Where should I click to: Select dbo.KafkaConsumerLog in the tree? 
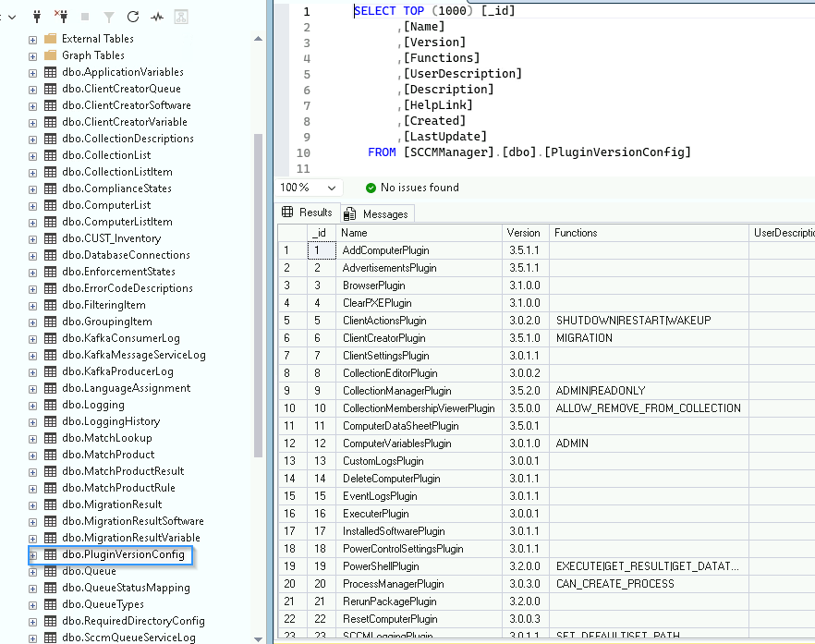click(x=120, y=338)
